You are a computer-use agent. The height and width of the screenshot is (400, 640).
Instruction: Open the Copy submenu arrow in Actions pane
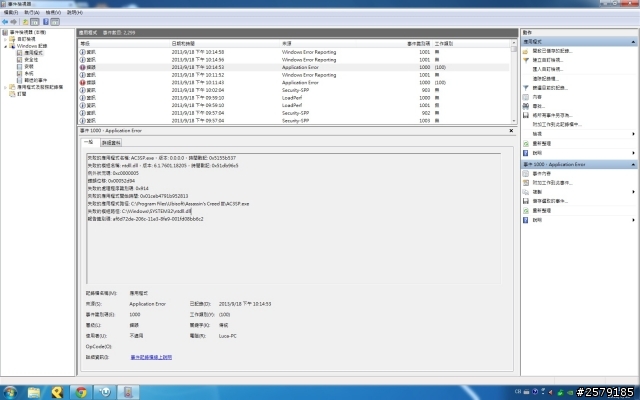coord(633,192)
